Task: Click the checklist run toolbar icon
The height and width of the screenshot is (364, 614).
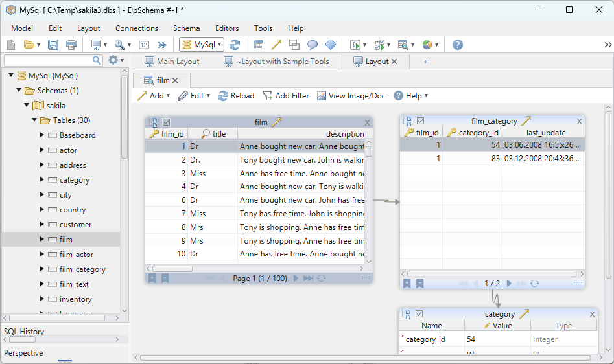Action: (379, 45)
